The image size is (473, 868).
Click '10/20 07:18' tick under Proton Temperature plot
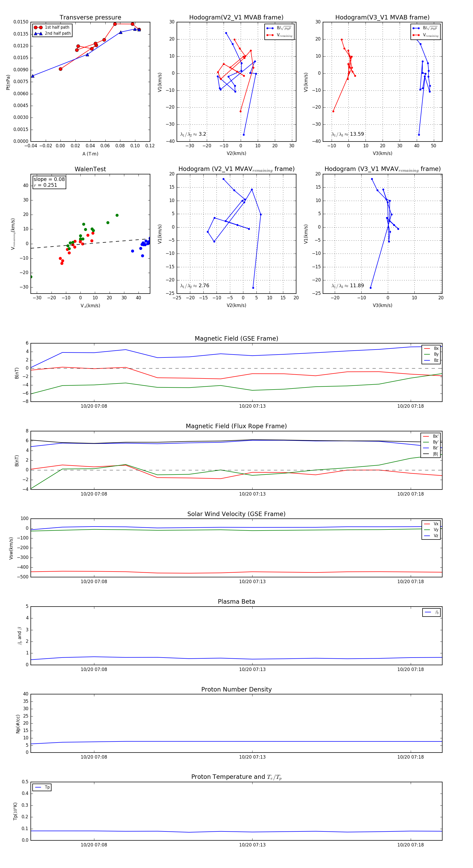coord(410,845)
